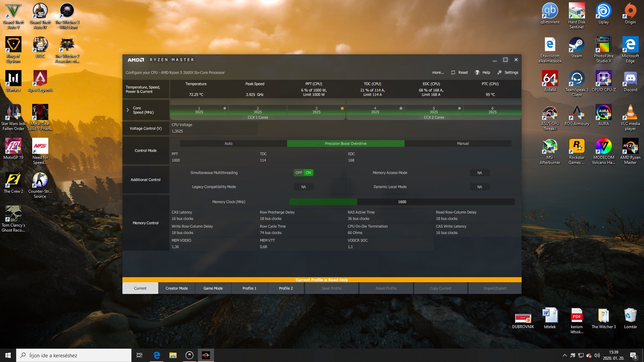Open Grand Theft Auto V desktop shortcut
644x362 pixels.
(13, 16)
